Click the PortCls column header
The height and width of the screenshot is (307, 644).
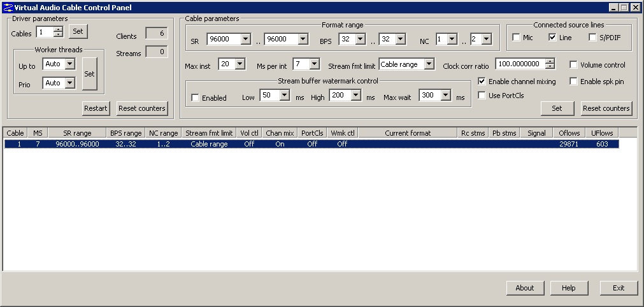[312, 133]
